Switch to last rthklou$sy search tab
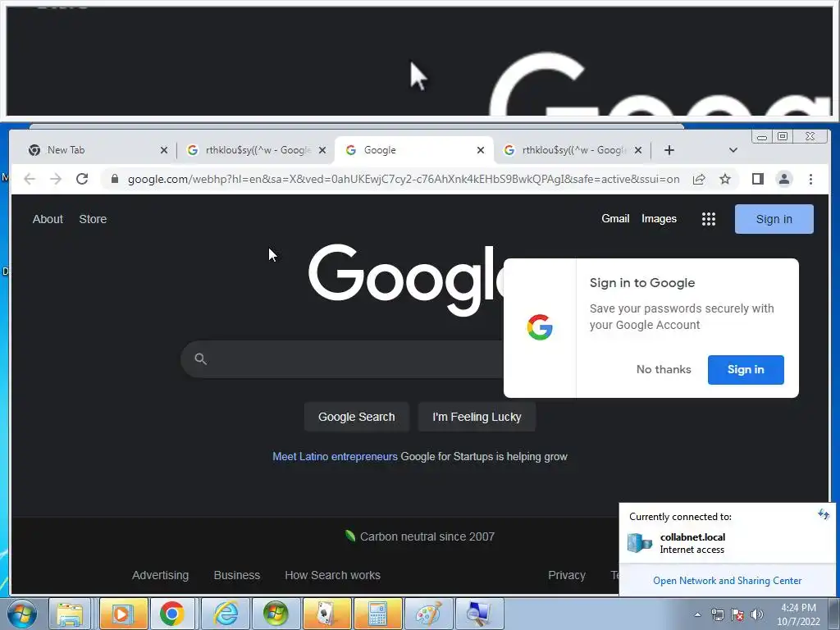The height and width of the screenshot is (630, 840). [572, 150]
